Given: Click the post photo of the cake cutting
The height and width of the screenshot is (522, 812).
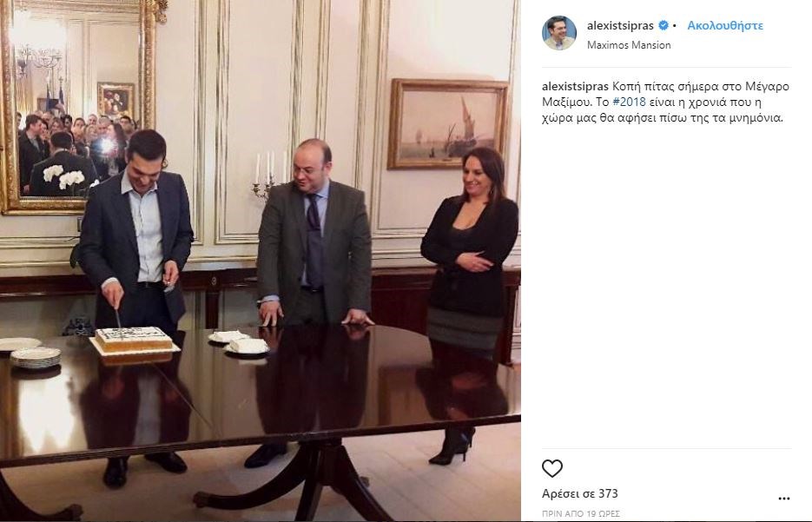Looking at the screenshot, I should click(x=261, y=261).
